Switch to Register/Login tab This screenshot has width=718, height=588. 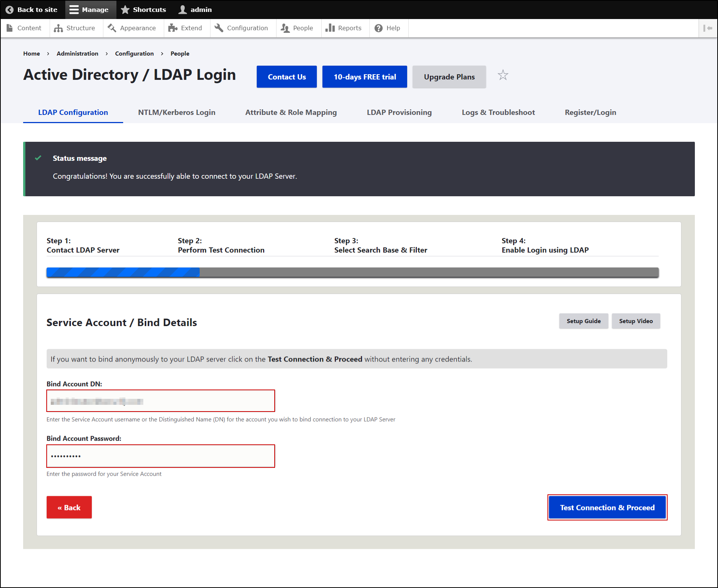coord(590,112)
